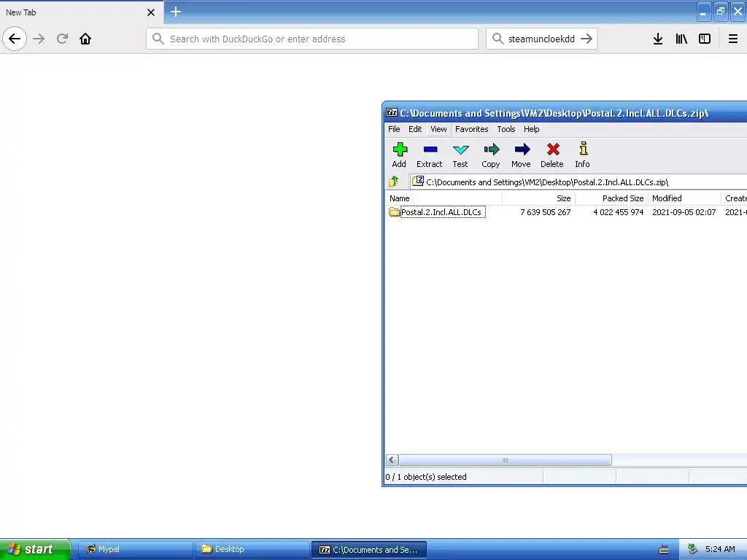
Task: Reload the current browser tab
Action: (x=62, y=39)
